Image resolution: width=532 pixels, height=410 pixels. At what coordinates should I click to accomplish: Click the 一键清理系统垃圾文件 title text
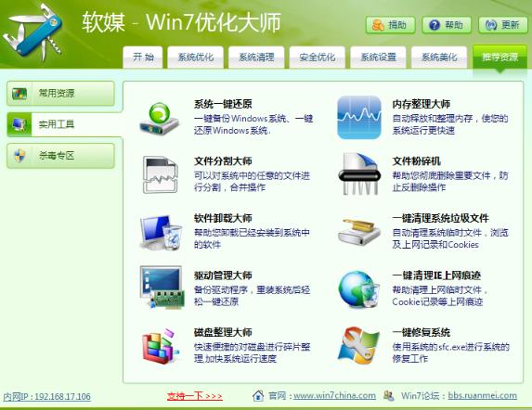(440, 218)
